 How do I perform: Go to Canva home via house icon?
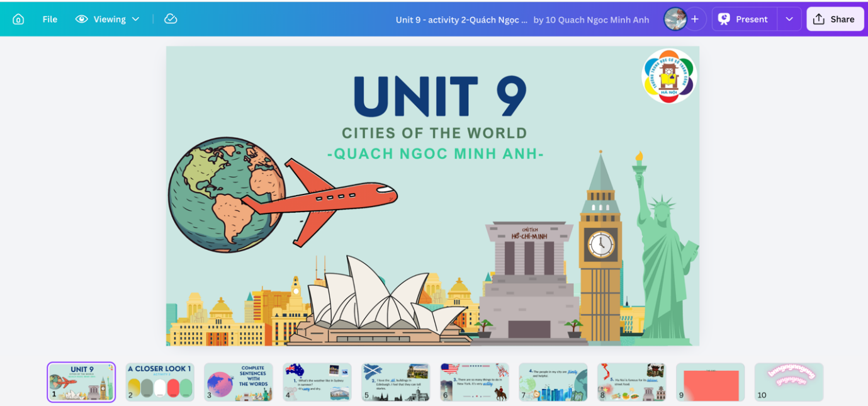[18, 20]
